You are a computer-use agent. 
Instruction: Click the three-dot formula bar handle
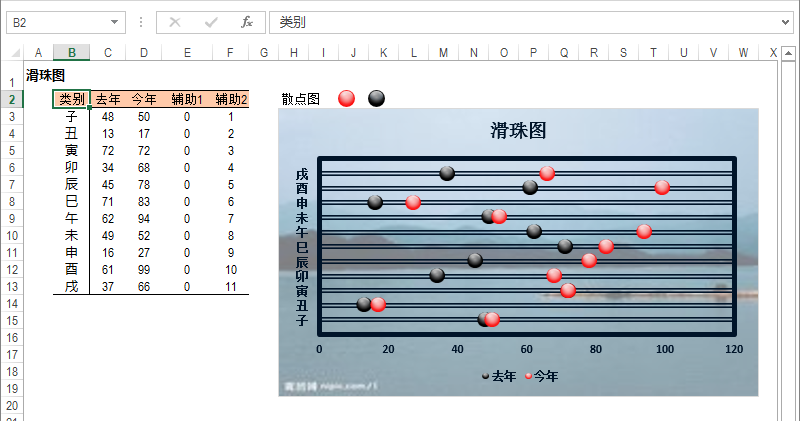click(141, 22)
